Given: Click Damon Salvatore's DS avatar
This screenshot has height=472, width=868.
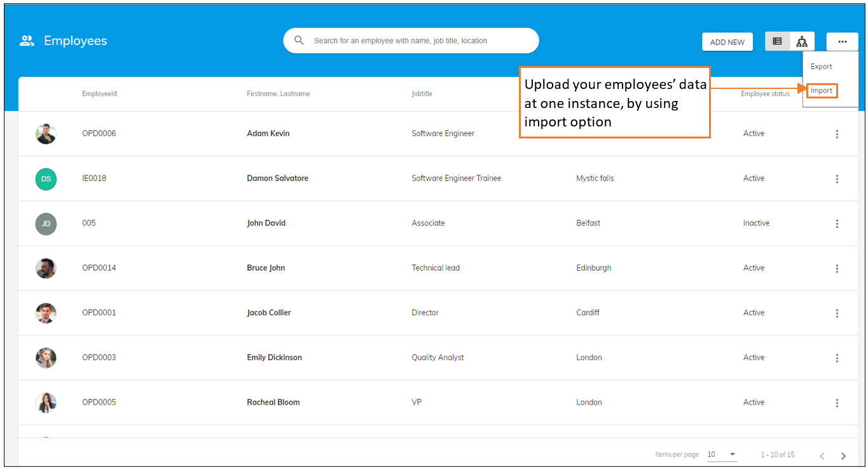Looking at the screenshot, I should [45, 179].
